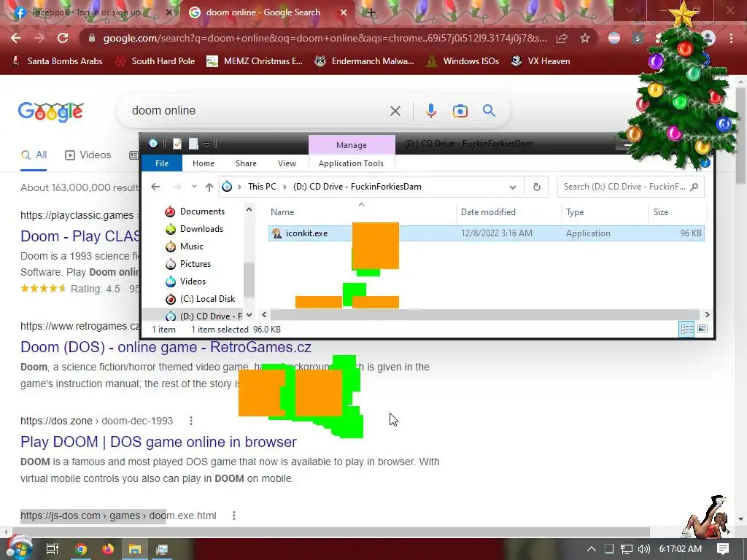This screenshot has width=747, height=560.
Task: Open the Endermanch Malware bookmark
Action: click(365, 61)
